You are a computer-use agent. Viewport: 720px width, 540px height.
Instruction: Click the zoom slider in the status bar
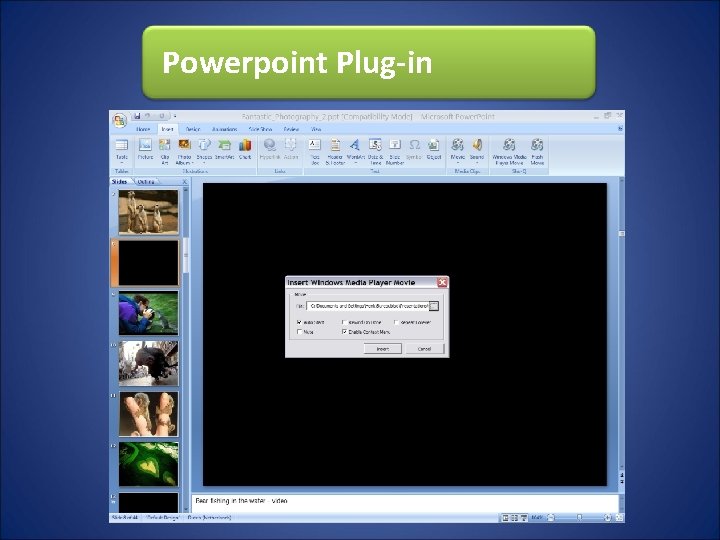coord(579,518)
